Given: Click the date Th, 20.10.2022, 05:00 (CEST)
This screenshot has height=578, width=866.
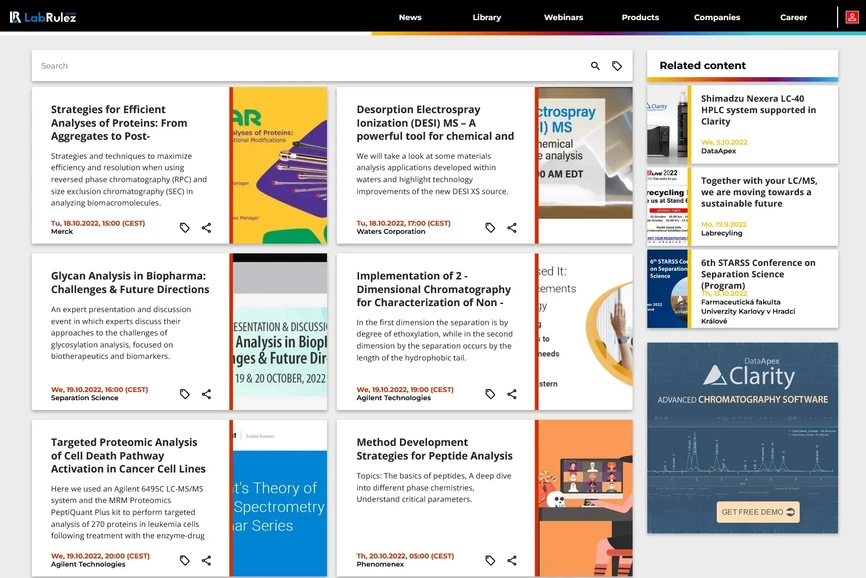Looking at the screenshot, I should [405, 556].
